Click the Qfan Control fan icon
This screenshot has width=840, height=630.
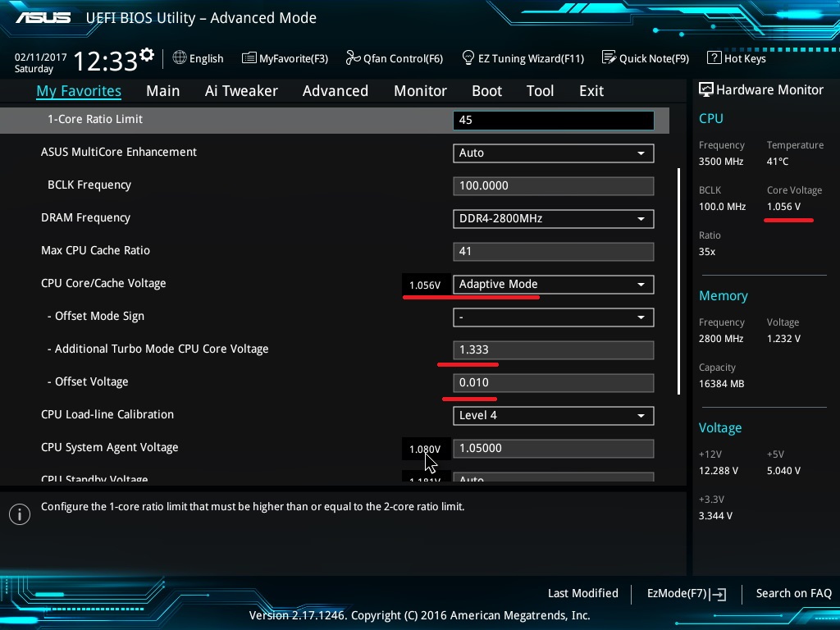coord(353,57)
